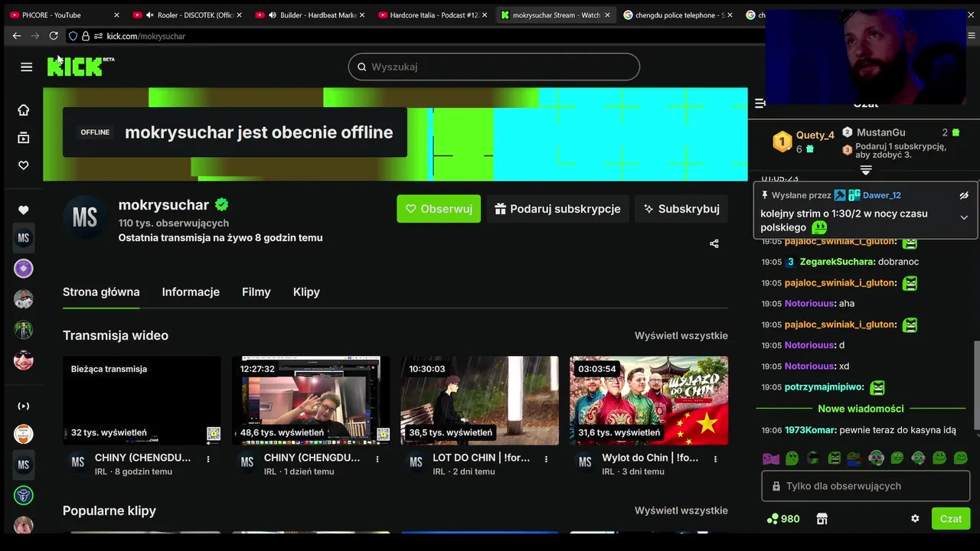The image size is (980, 551).
Task: Click the green Obserwuj button
Action: (439, 209)
